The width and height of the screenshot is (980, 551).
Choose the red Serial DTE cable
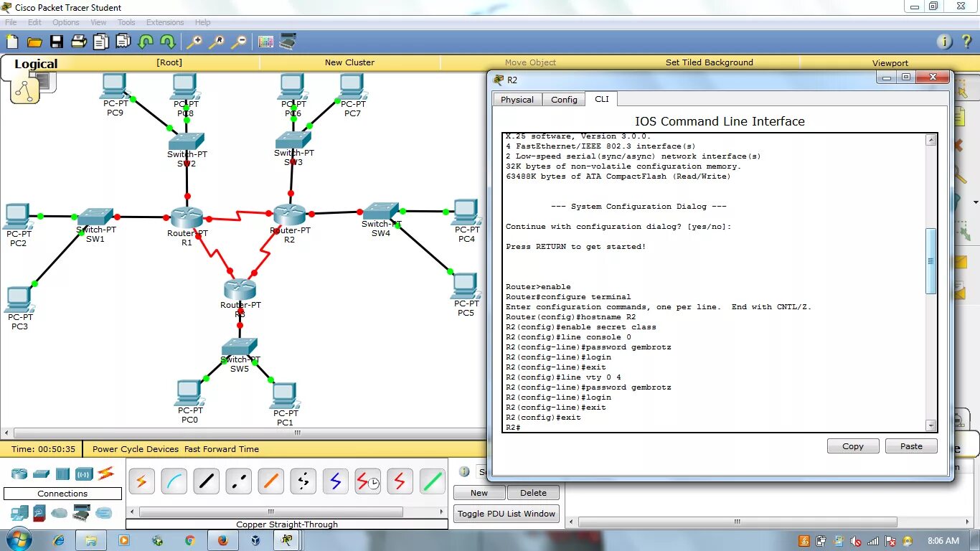[x=400, y=482]
